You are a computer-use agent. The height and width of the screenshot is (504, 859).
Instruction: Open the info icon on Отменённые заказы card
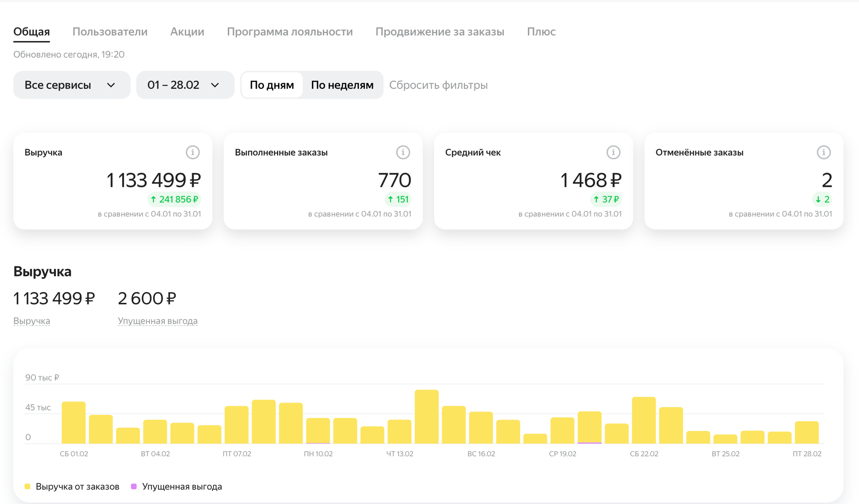click(823, 152)
